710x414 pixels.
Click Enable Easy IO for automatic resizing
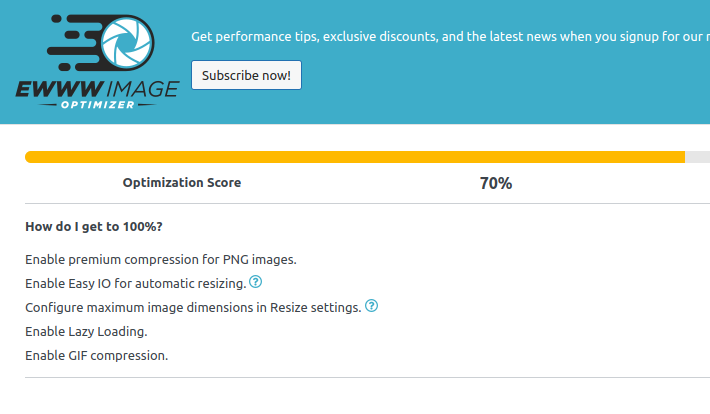pos(135,284)
